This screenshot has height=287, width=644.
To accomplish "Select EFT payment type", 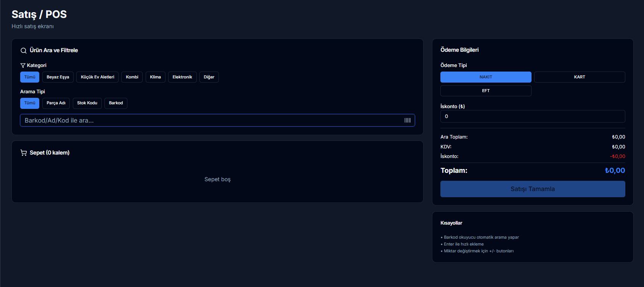I will [x=486, y=91].
